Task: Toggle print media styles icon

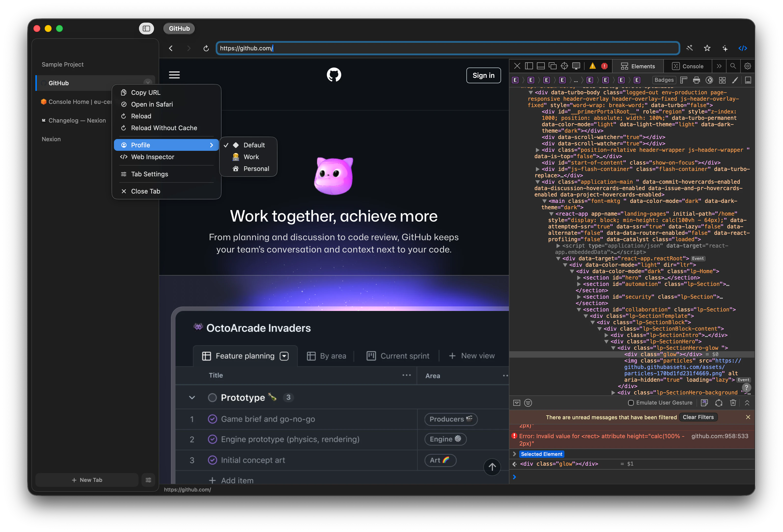Action: tap(696, 80)
